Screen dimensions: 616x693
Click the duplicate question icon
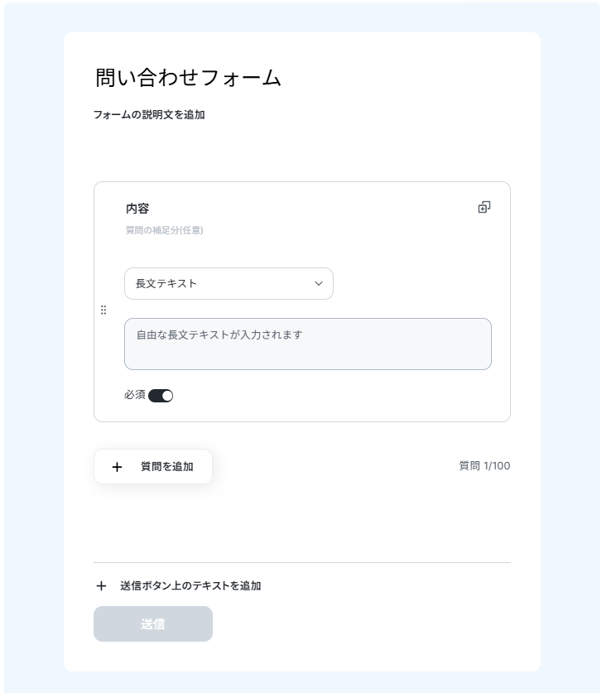(x=484, y=207)
